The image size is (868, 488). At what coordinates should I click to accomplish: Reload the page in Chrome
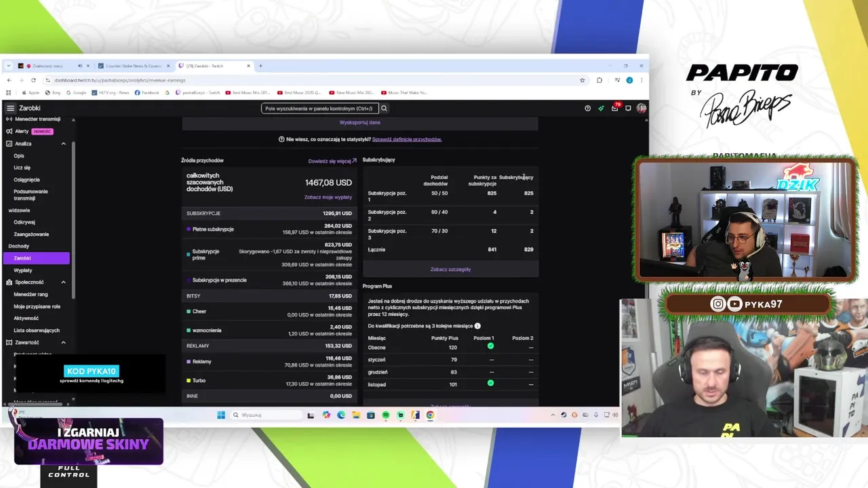tap(33, 80)
